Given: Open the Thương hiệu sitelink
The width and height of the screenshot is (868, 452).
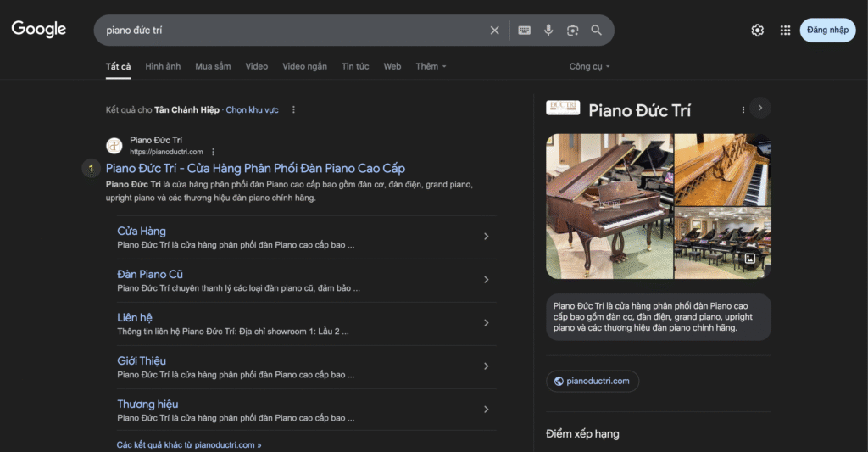Looking at the screenshot, I should tap(147, 404).
